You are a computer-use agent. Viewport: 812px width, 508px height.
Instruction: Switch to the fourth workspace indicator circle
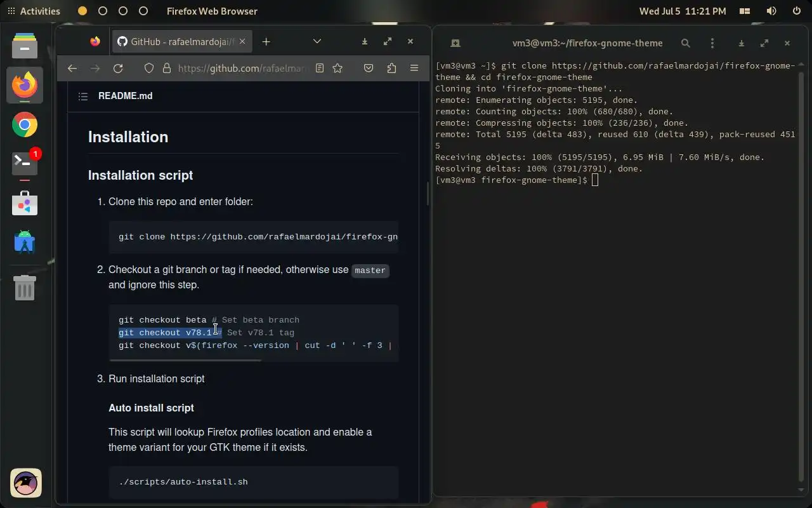click(143, 11)
